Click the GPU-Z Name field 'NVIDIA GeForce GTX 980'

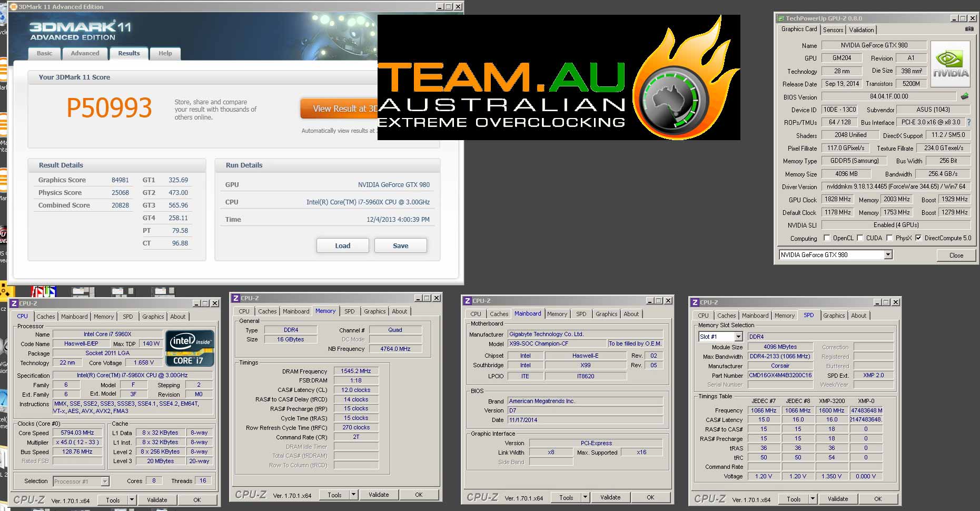coord(874,45)
